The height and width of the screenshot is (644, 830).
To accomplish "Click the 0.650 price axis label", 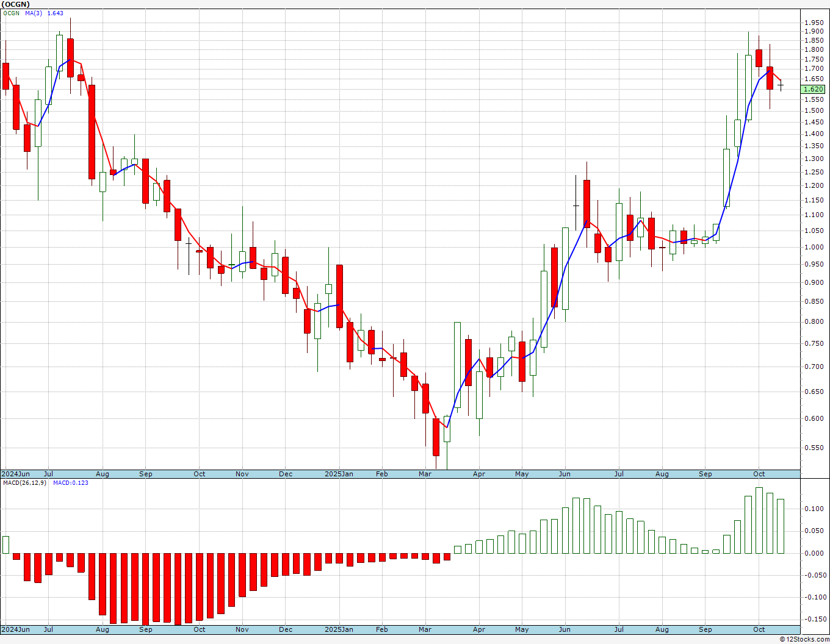I will point(814,392).
